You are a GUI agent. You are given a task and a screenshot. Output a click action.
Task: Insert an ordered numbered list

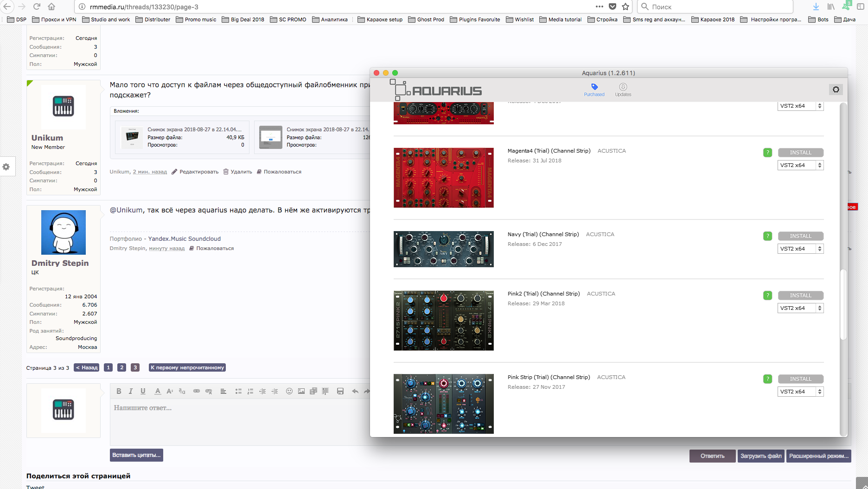250,391
